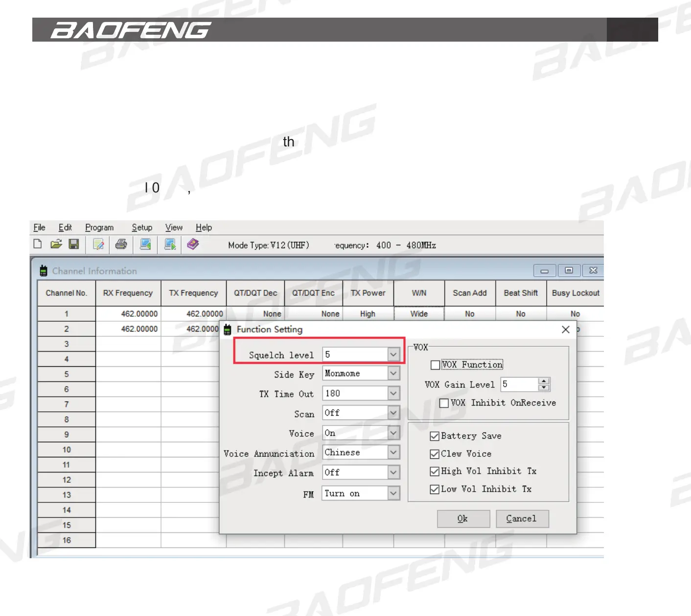The height and width of the screenshot is (616, 691).
Task: Click the QT/DQT Enc column header
Action: click(x=314, y=293)
